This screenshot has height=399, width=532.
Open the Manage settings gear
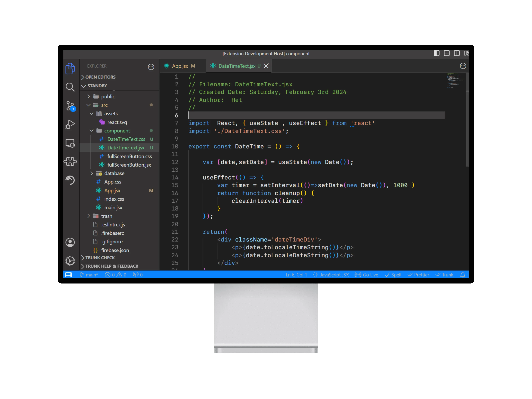pos(70,261)
